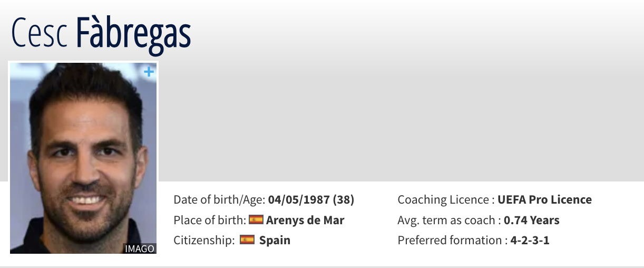Click the UEFA Pro Licence value
Viewport: 644px width, 268px height.
pos(544,200)
